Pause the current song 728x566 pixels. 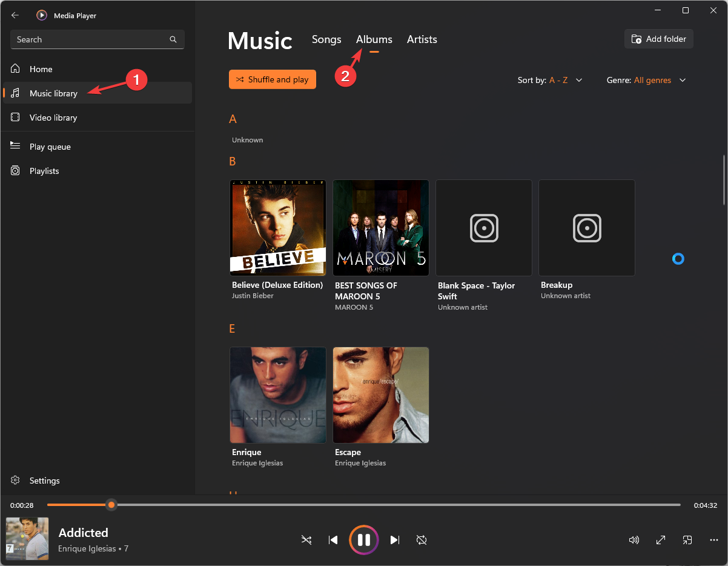364,540
